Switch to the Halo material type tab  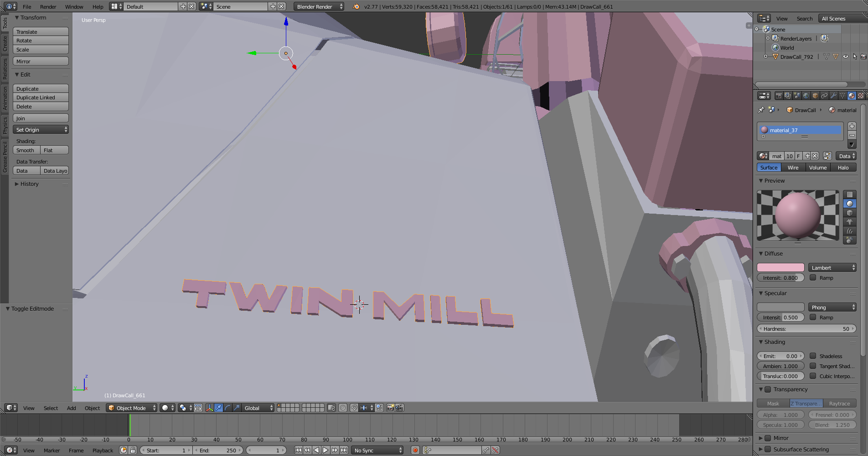click(843, 167)
